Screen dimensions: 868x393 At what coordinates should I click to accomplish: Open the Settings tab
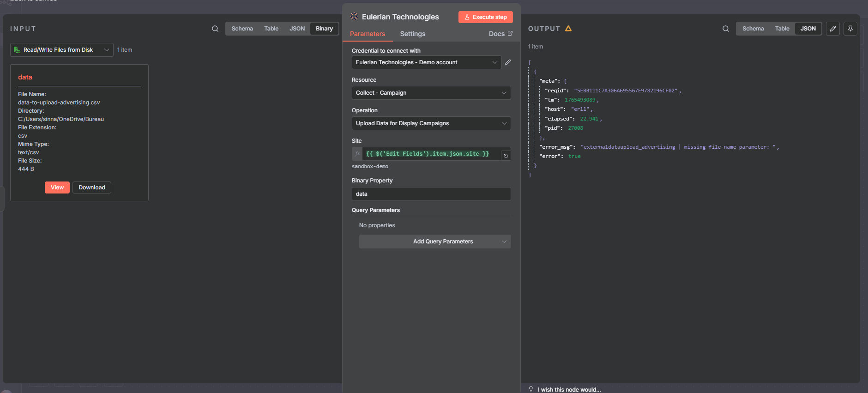click(412, 34)
